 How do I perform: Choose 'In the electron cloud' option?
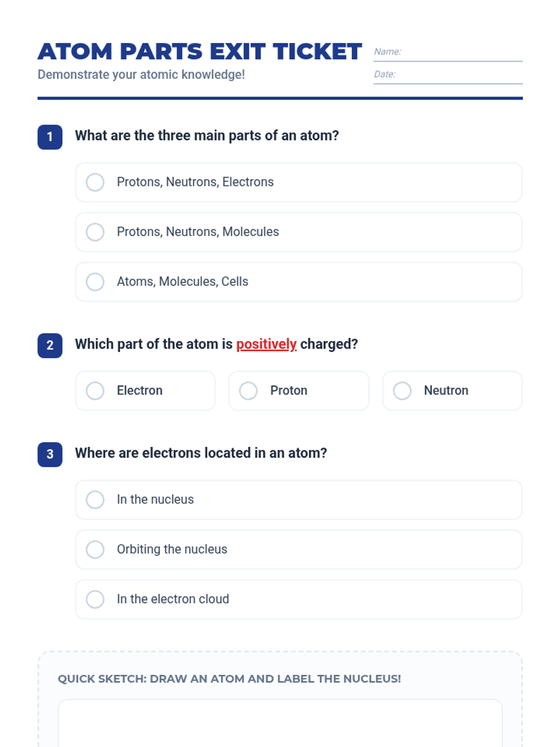pyautogui.click(x=95, y=599)
